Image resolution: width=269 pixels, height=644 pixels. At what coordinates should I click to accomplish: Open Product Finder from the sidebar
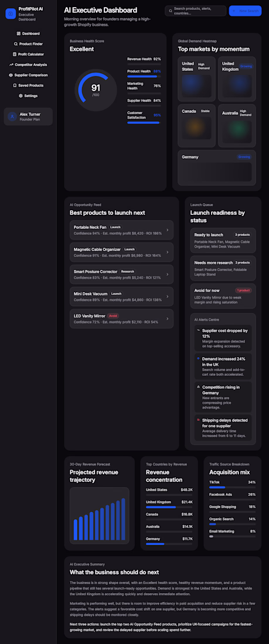point(28,44)
